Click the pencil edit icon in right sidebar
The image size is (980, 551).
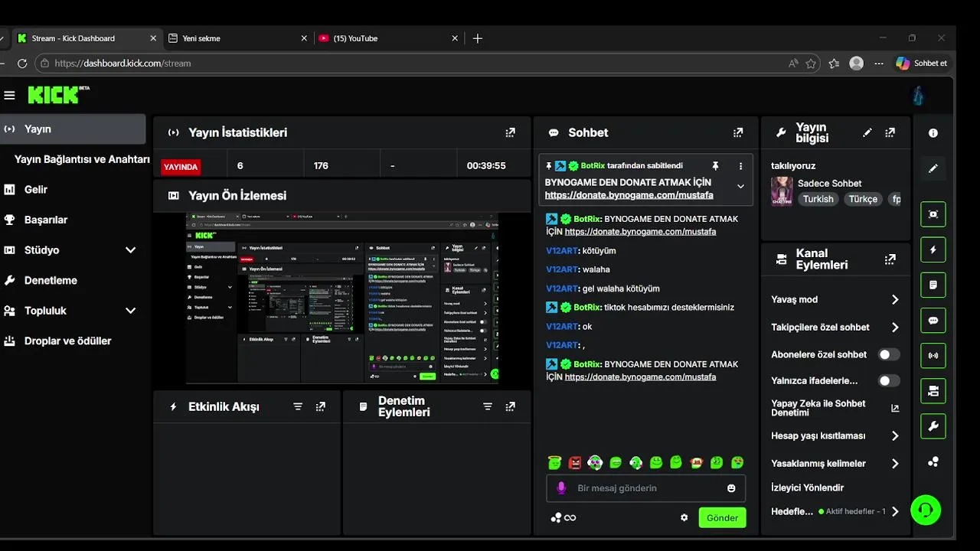(933, 168)
